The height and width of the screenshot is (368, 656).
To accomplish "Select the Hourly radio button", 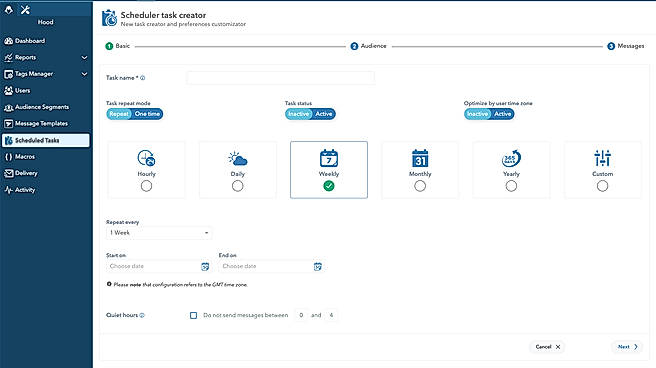I will coord(146,186).
